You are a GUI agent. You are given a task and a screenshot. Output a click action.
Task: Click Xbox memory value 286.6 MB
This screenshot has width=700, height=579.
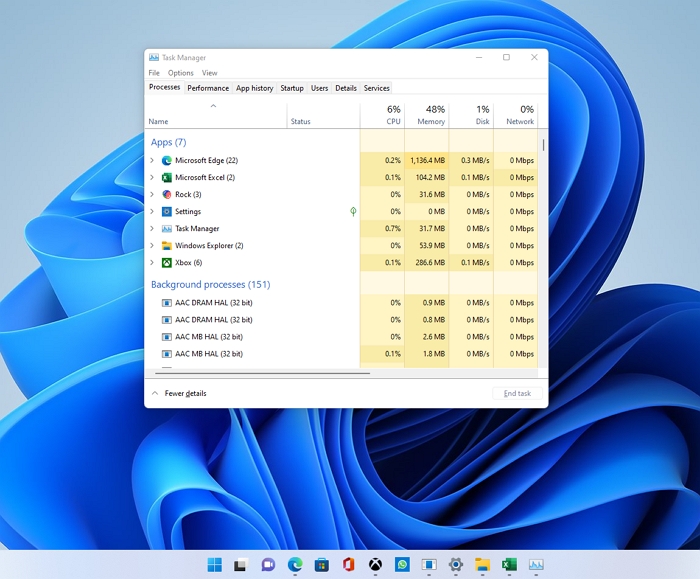click(x=430, y=262)
